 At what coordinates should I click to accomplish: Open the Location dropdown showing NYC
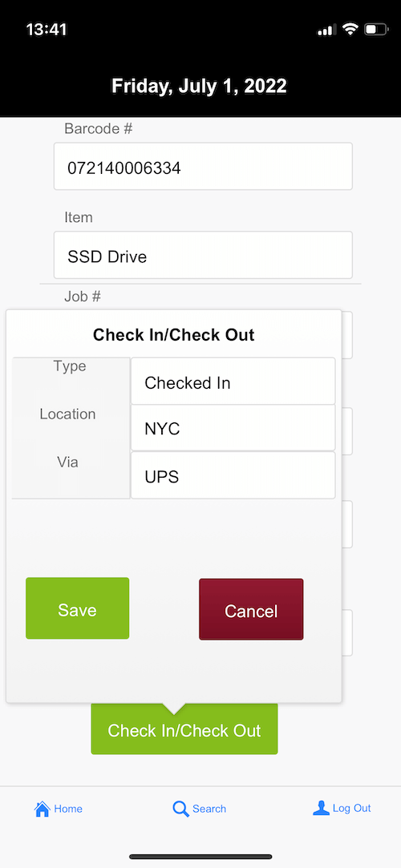(233, 428)
